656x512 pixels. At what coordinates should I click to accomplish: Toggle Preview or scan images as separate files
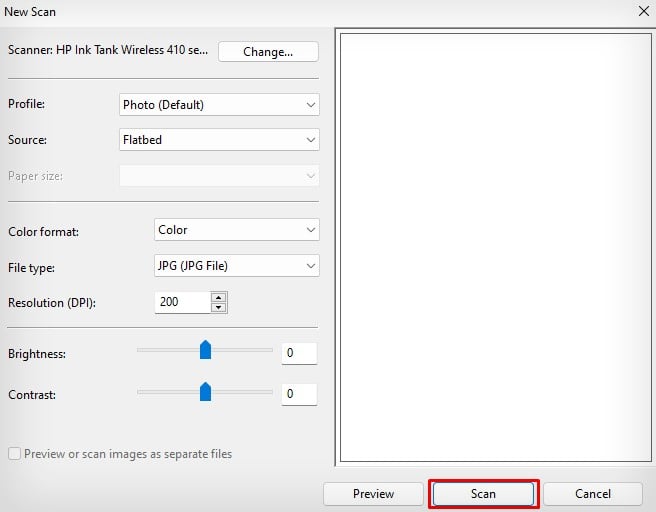click(14, 453)
